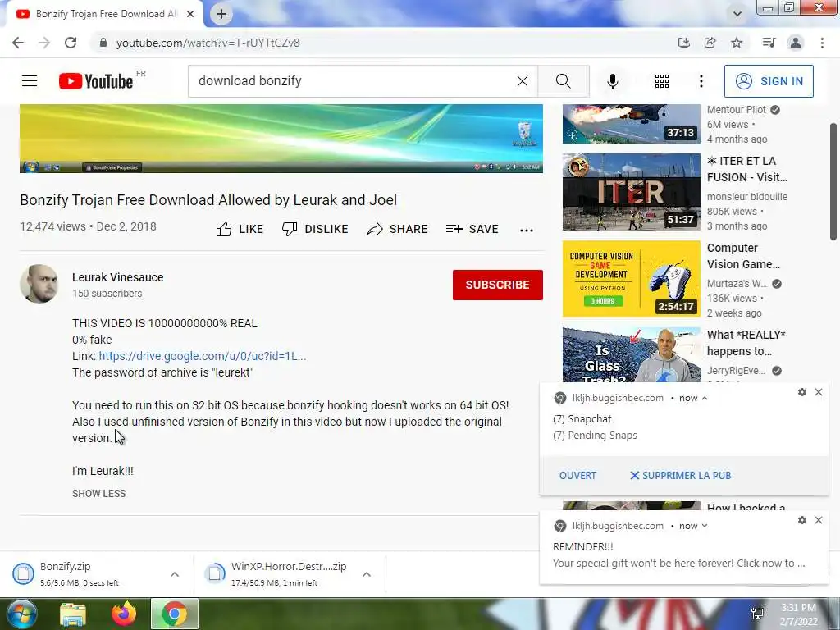Open the YouTube apps grid
840x630 pixels.
tap(662, 81)
